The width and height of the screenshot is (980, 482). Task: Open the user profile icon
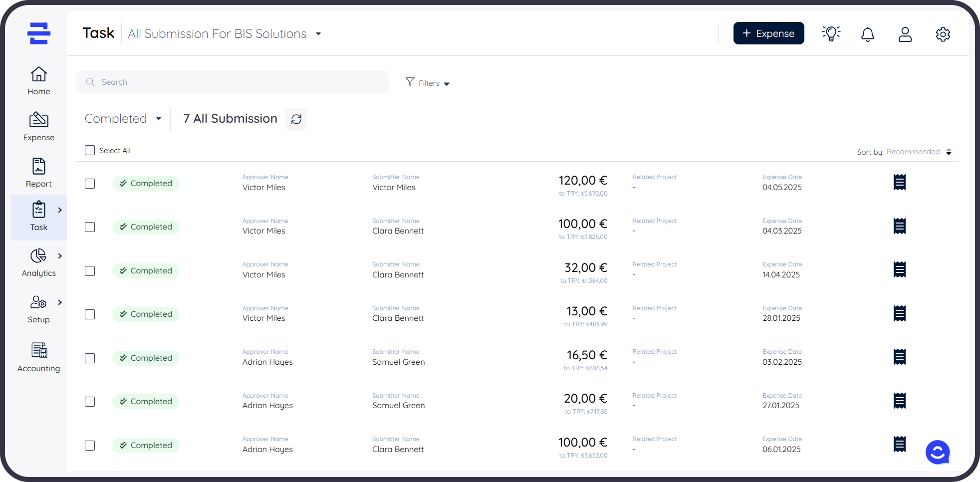pyautogui.click(x=905, y=34)
